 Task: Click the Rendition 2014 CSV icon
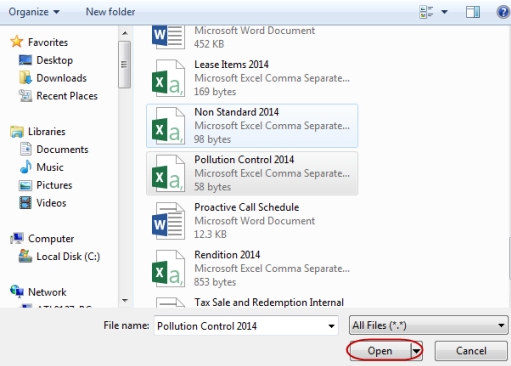tap(168, 269)
